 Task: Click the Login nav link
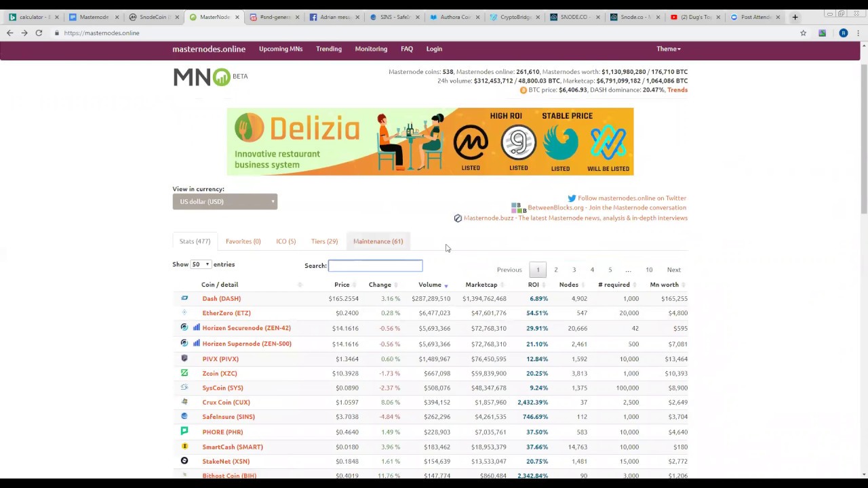pyautogui.click(x=434, y=49)
